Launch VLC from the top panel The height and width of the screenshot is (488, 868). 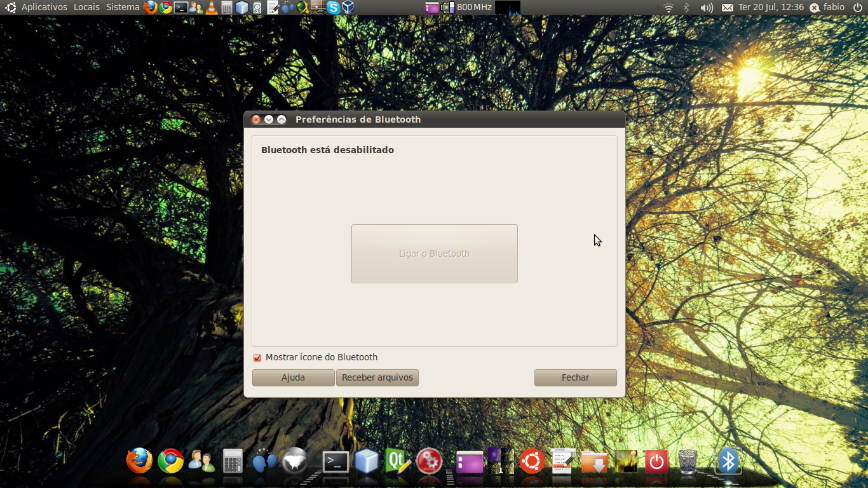click(x=212, y=8)
